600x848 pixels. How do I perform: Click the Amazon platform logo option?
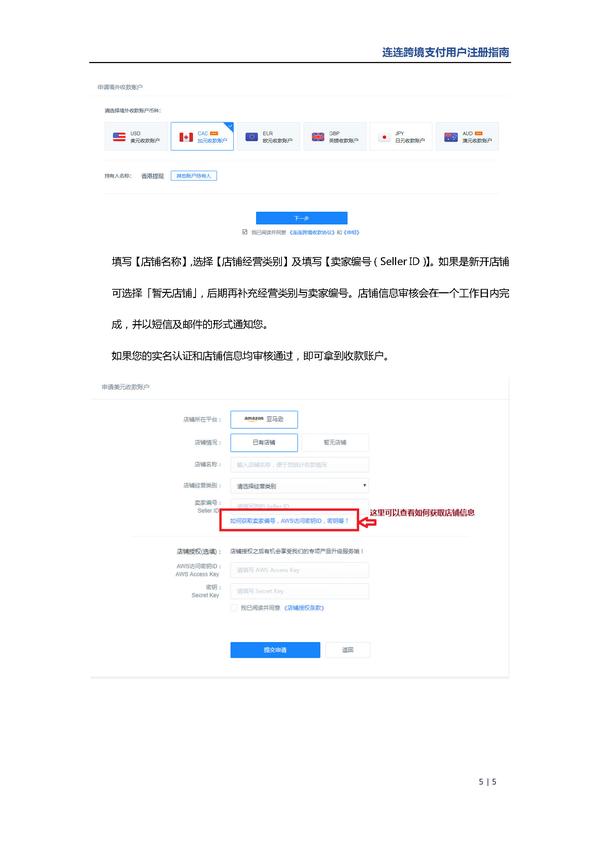pyautogui.click(x=264, y=419)
